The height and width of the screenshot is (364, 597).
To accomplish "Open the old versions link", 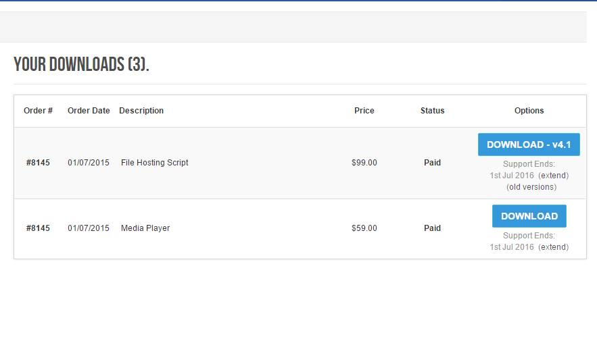I will pos(531,187).
